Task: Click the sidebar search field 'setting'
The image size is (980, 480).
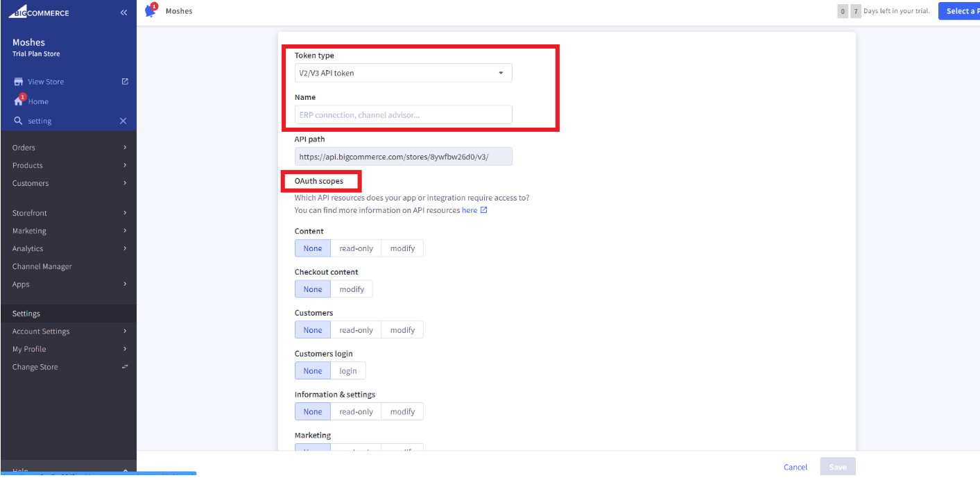Action: [69, 121]
